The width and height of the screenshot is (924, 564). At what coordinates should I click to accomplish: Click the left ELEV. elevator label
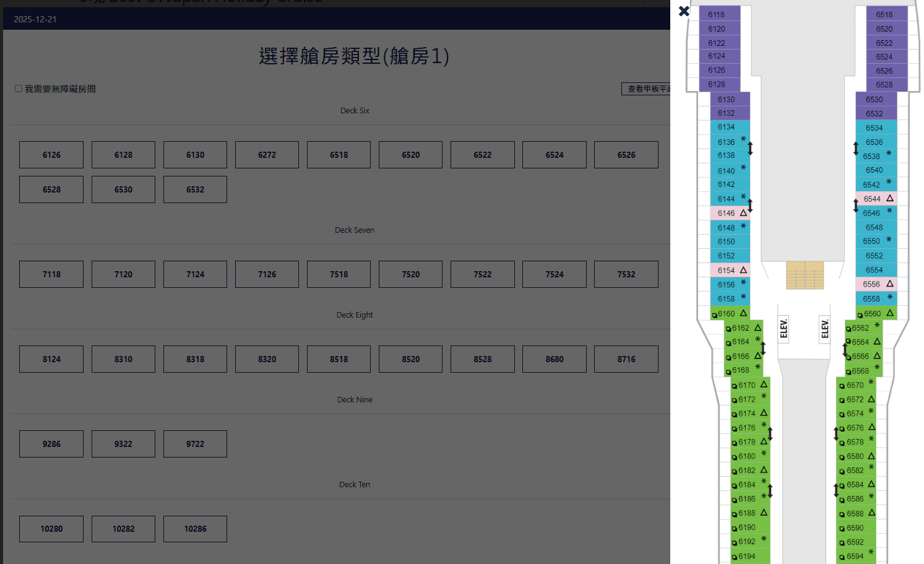pyautogui.click(x=784, y=328)
